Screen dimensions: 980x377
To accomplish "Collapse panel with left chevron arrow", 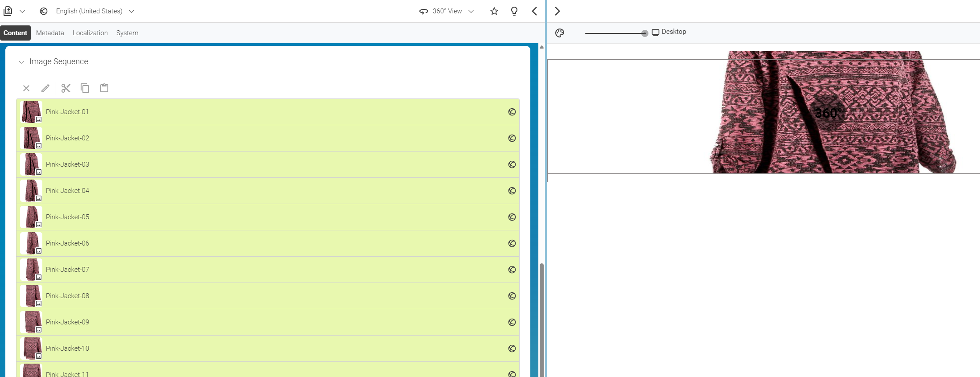I will click(x=534, y=11).
